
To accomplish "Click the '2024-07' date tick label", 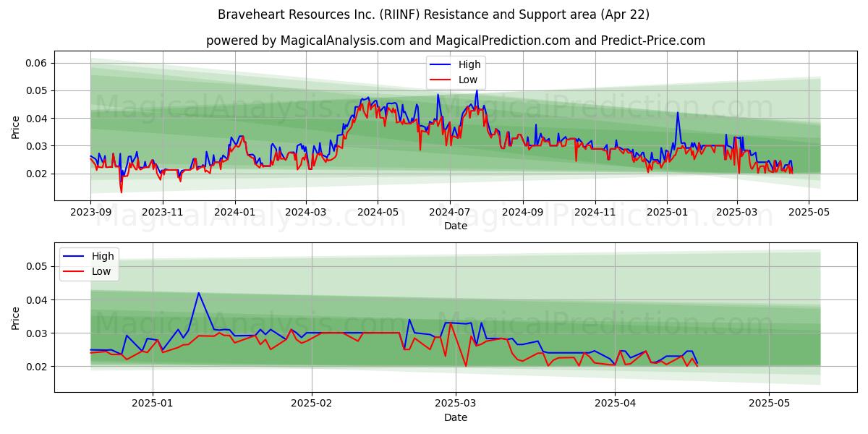I will click(x=450, y=213).
